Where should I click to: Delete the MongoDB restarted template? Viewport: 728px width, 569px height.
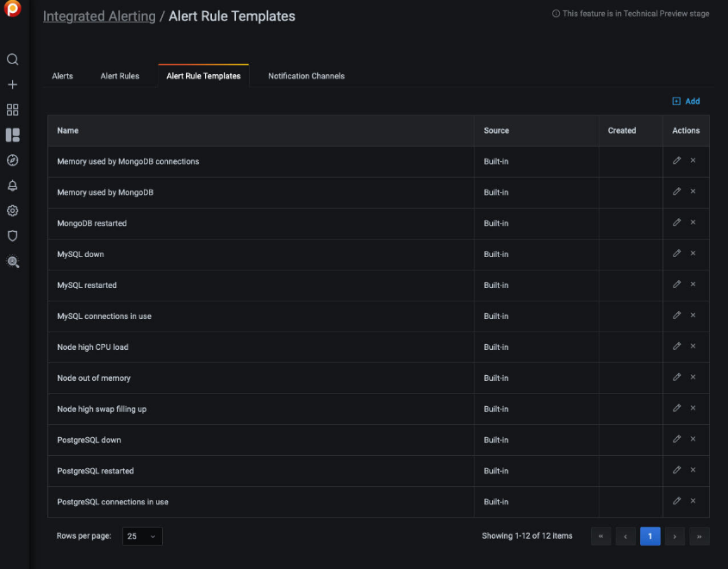click(693, 222)
